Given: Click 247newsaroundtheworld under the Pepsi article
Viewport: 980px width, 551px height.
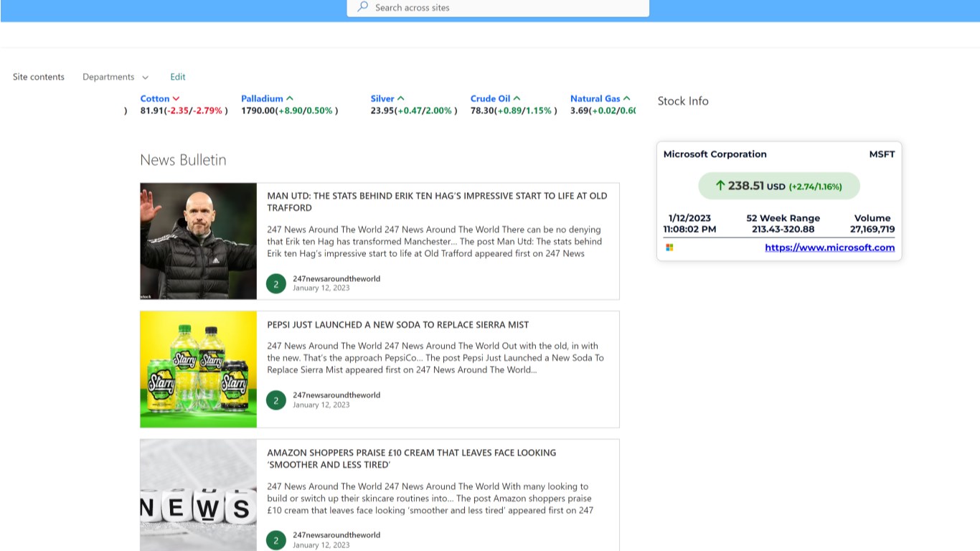Looking at the screenshot, I should coord(336,395).
